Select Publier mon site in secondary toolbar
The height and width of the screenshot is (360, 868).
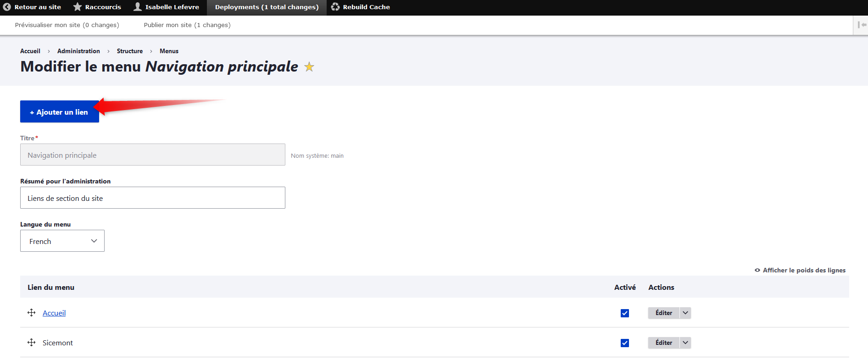pos(187,25)
